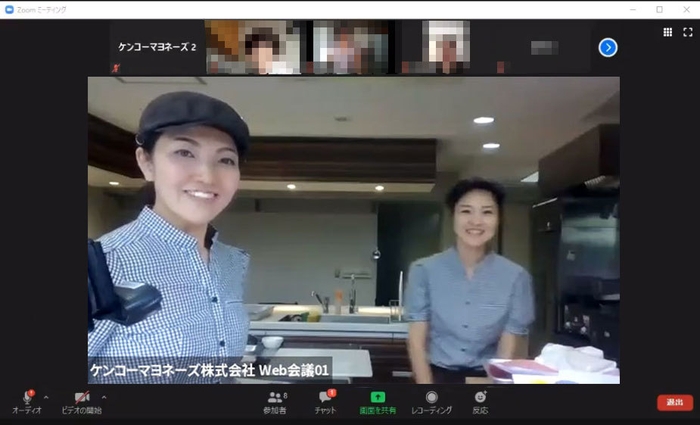Start video with the camera icon
The width and height of the screenshot is (700, 425).
point(81,397)
